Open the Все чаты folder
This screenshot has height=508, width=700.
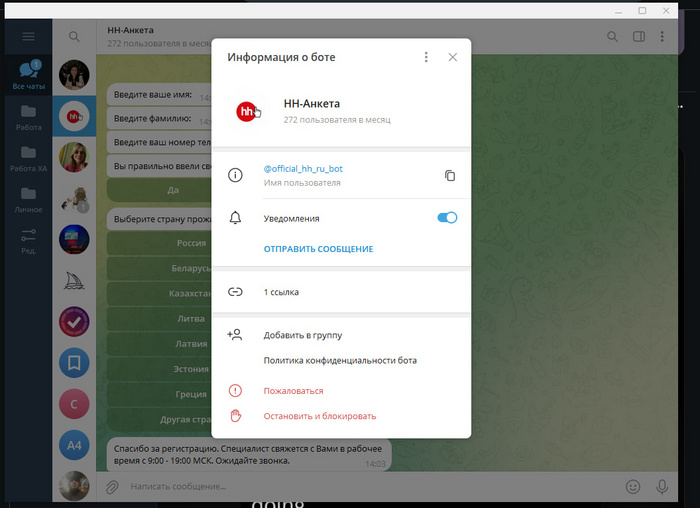pyautogui.click(x=29, y=75)
